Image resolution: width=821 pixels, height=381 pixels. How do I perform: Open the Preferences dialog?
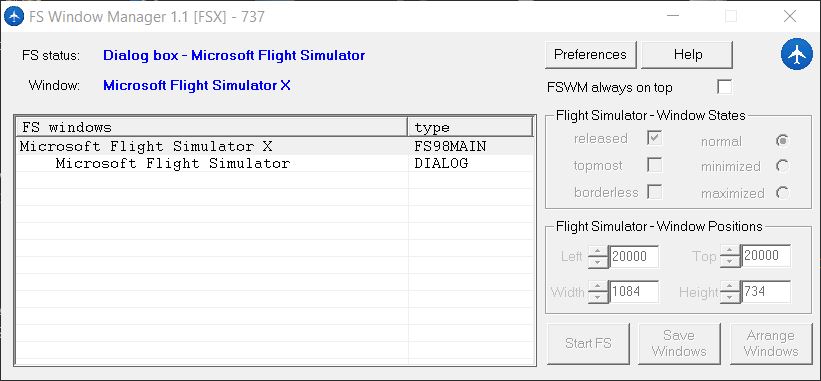(x=591, y=55)
